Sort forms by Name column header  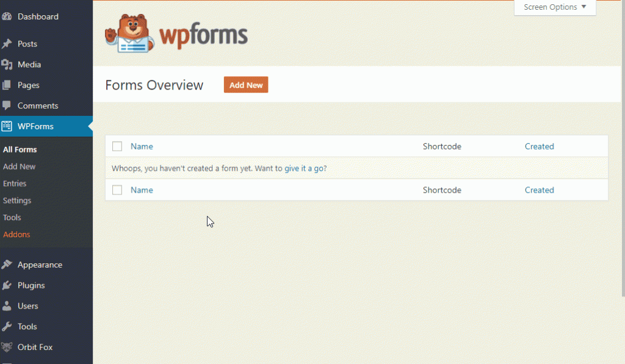[x=142, y=146]
